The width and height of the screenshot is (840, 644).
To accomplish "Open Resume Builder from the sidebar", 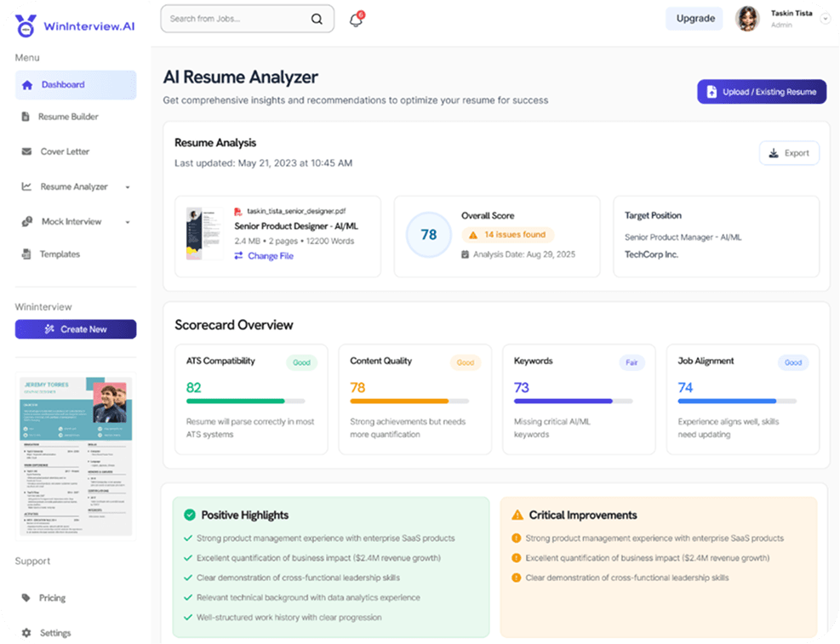I will [x=68, y=117].
